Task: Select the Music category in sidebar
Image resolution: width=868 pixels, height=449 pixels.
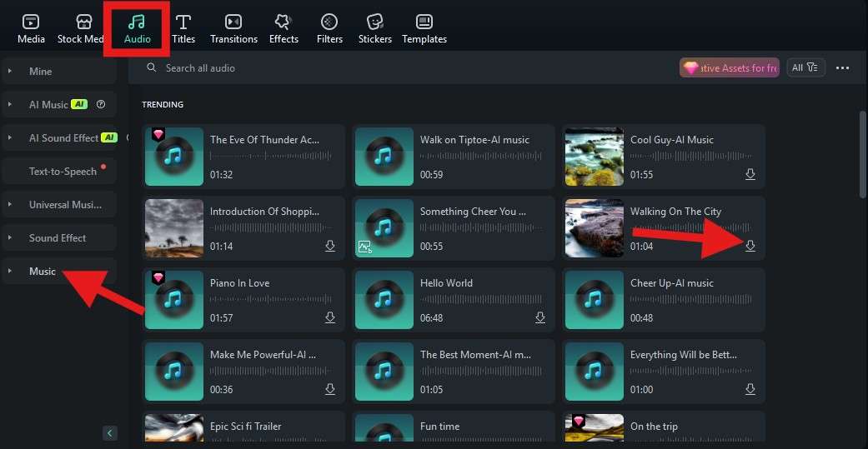Action: point(59,271)
